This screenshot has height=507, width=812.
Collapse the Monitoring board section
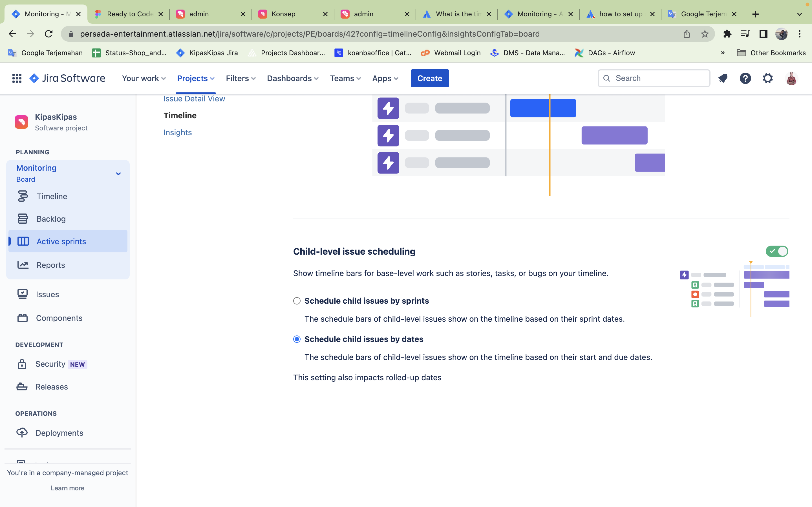pos(118,173)
